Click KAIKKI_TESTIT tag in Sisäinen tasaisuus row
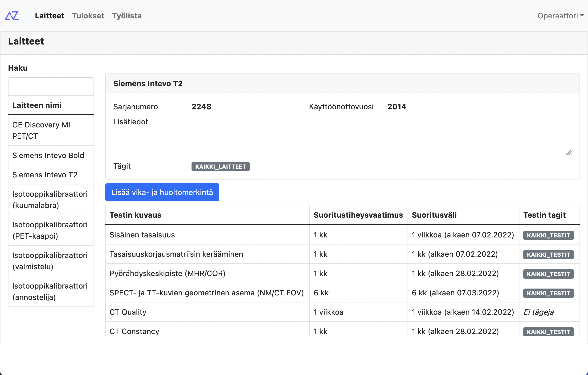588x375 pixels. point(548,235)
